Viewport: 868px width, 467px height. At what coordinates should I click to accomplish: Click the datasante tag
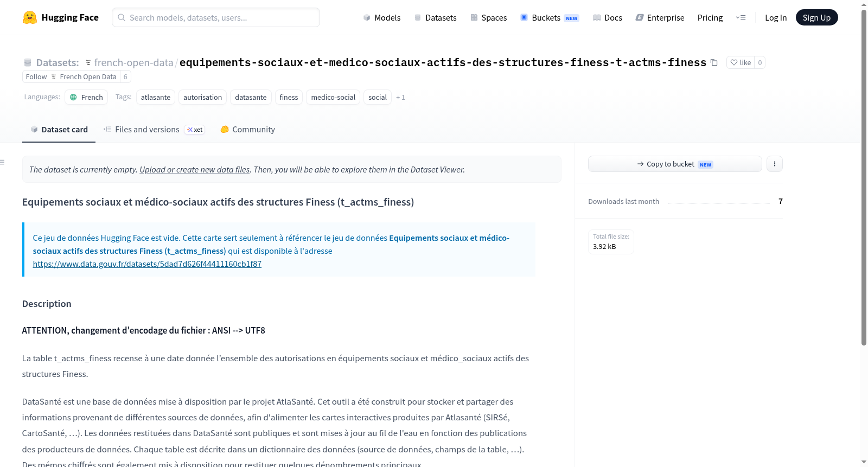coord(251,97)
